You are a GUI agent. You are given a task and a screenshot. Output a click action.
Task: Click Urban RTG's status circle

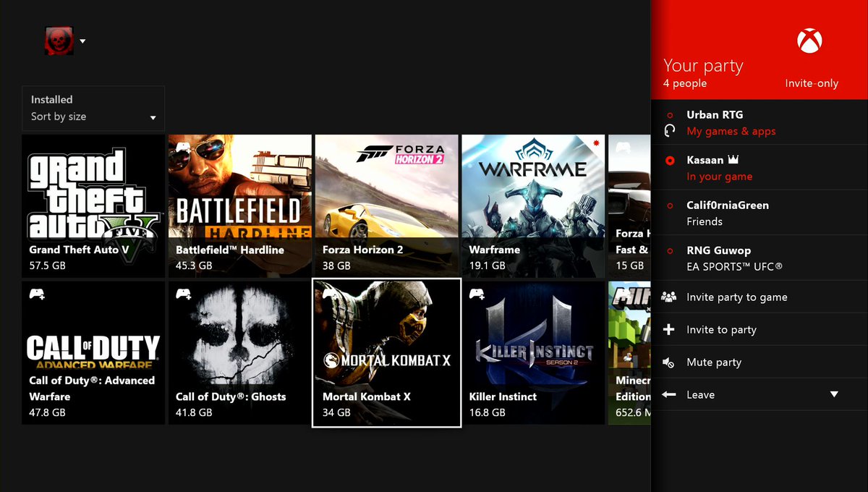click(x=670, y=115)
